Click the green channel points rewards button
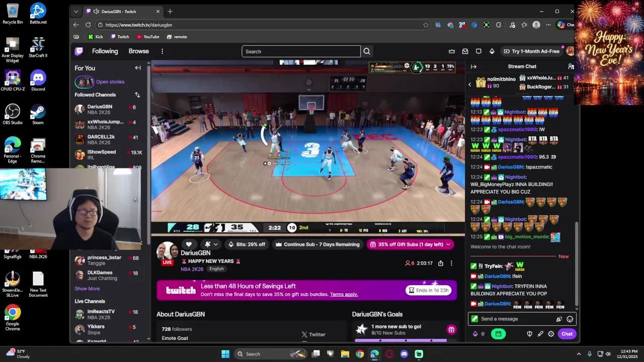 point(498,334)
